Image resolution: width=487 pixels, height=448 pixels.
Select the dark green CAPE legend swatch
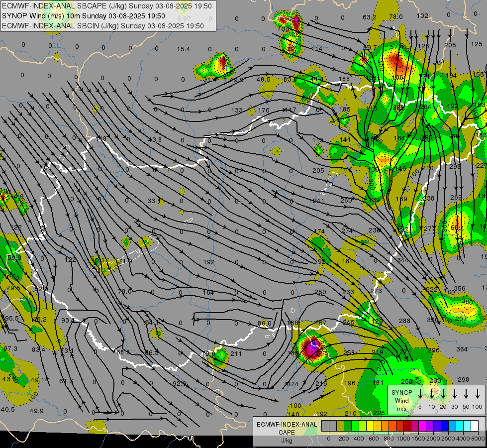coord(348,426)
